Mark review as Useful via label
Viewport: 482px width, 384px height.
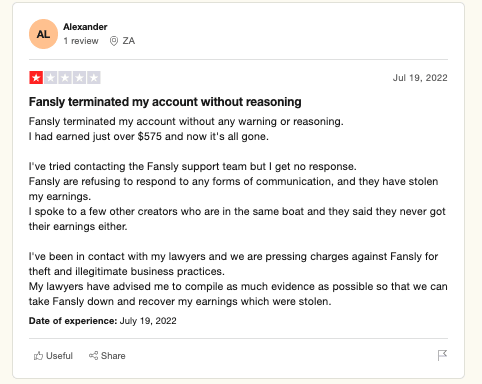59,356
